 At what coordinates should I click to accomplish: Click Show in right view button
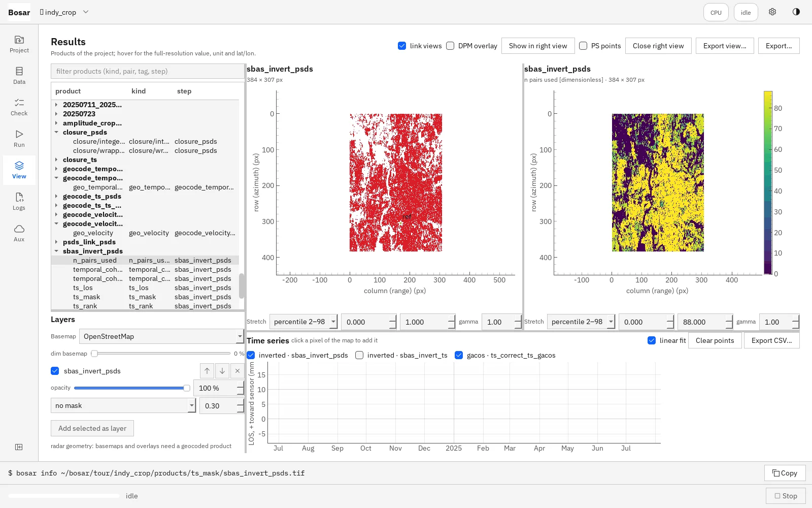pyautogui.click(x=538, y=46)
